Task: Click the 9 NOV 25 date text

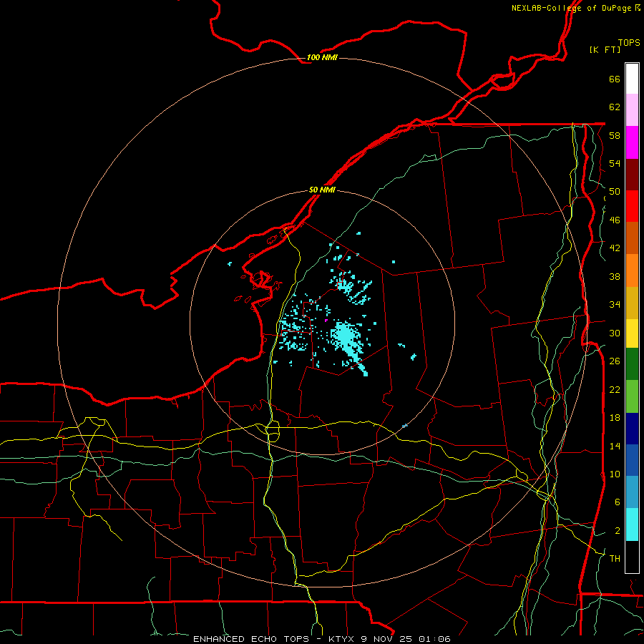Action: (388, 639)
